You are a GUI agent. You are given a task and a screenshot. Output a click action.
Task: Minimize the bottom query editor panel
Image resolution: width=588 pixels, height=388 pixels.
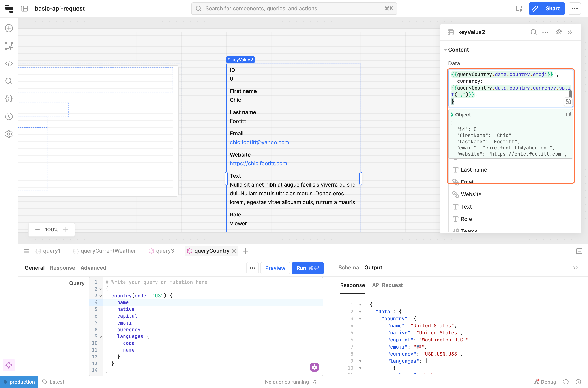coord(579,251)
